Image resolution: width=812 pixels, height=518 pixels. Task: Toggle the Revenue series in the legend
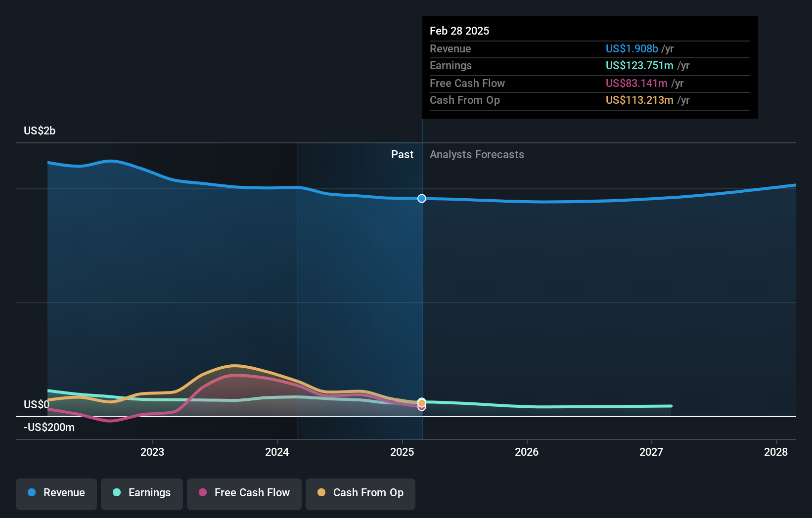tap(56, 494)
